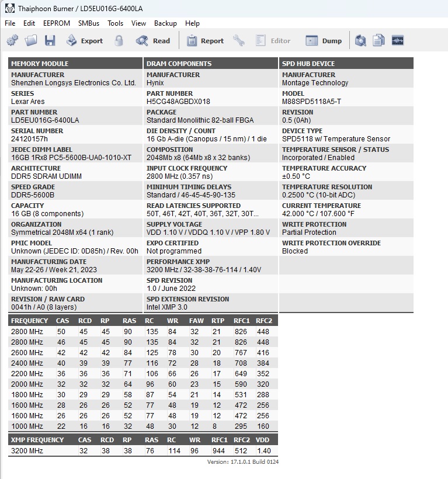
Task: Select DRAM part number H5CG48AGBDX018
Action: pyautogui.click(x=178, y=102)
